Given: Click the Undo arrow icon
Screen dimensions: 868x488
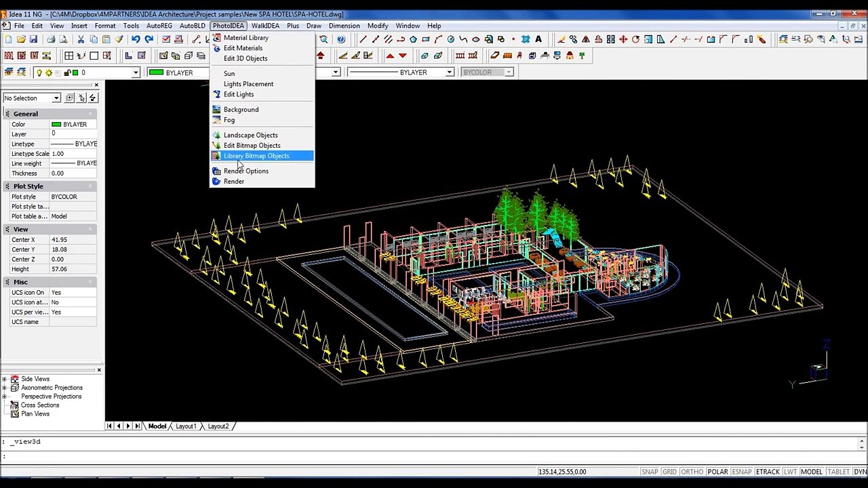Looking at the screenshot, I should tap(136, 39).
